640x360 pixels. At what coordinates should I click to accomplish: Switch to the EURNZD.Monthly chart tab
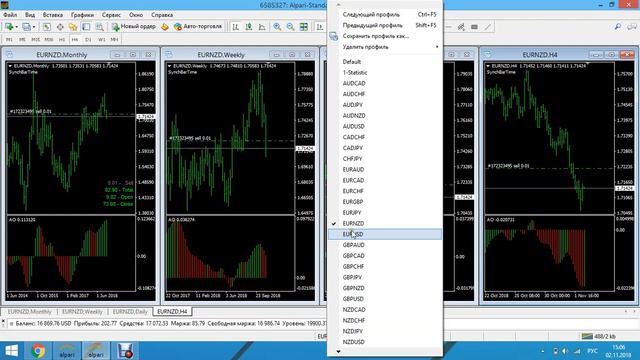[x=29, y=312]
